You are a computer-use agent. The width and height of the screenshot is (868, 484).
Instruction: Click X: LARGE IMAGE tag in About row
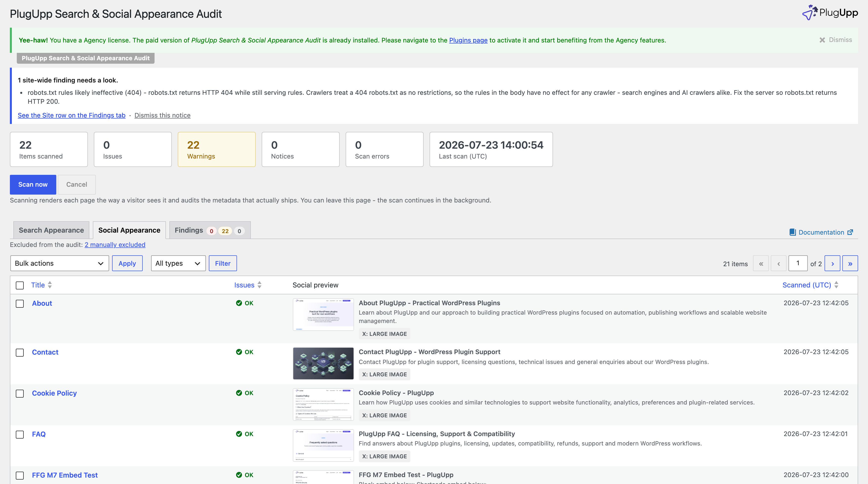(384, 334)
